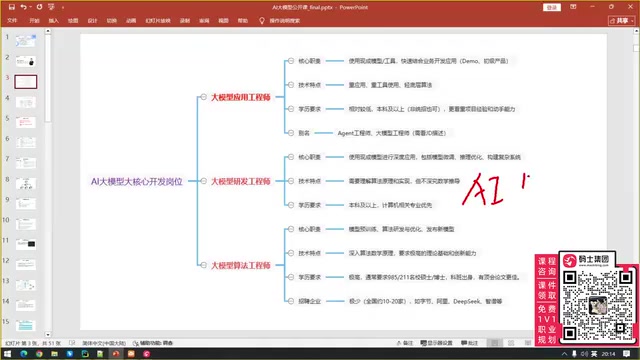Image resolution: width=640 pixels, height=360 pixels.
Task: Open File Explorer from the taskbar
Action: click(x=54, y=354)
